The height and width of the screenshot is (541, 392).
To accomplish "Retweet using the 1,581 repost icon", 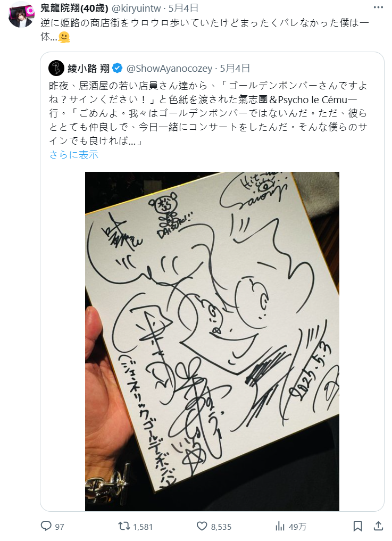I will [124, 526].
